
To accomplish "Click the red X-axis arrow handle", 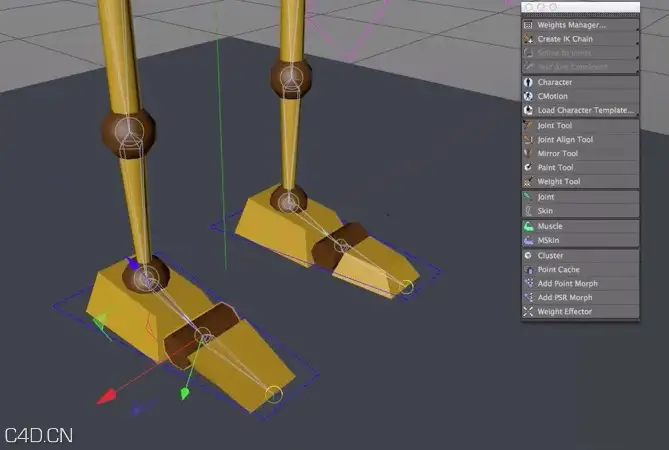I will pyautogui.click(x=107, y=396).
